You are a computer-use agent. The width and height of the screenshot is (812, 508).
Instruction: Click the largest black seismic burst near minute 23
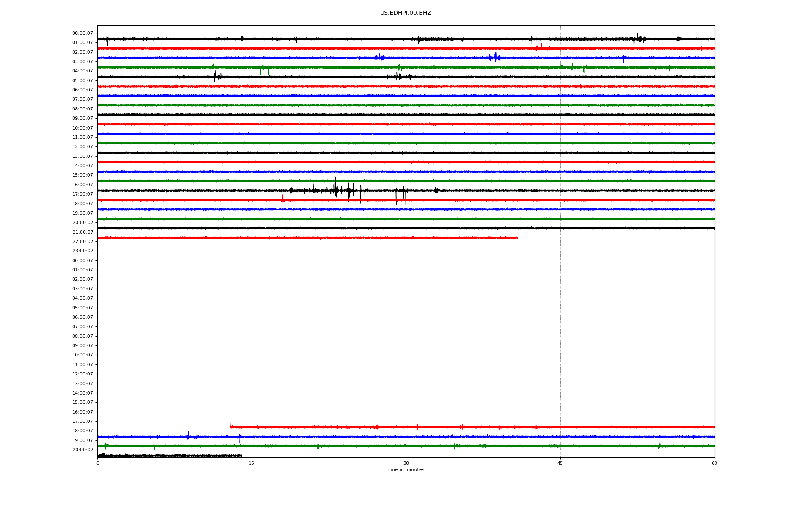(x=335, y=188)
